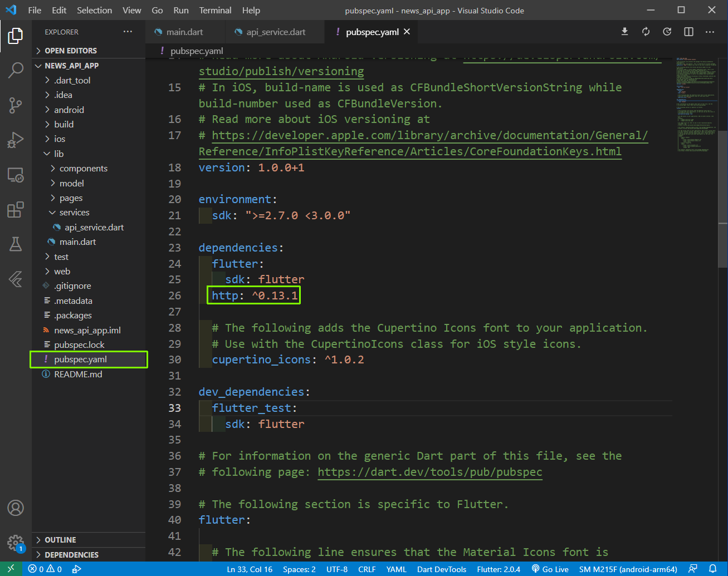Change Spaces: 2 indentation setting
This screenshot has height=576, width=728.
click(299, 569)
